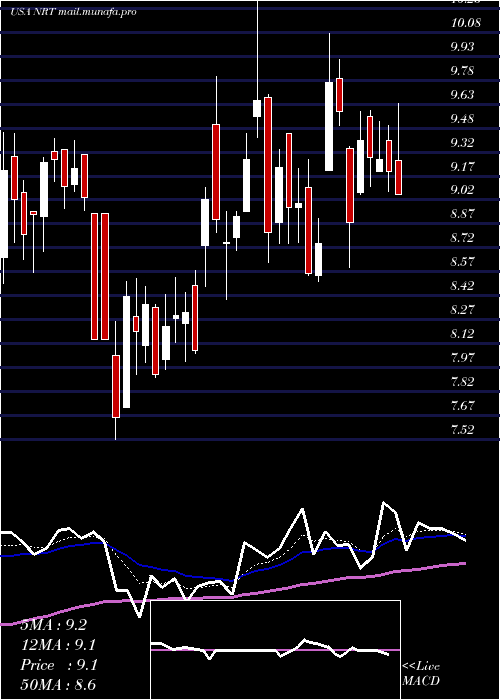Click the 9.63 price axis label
Screen dimensions: 500x700
[x=462, y=95]
